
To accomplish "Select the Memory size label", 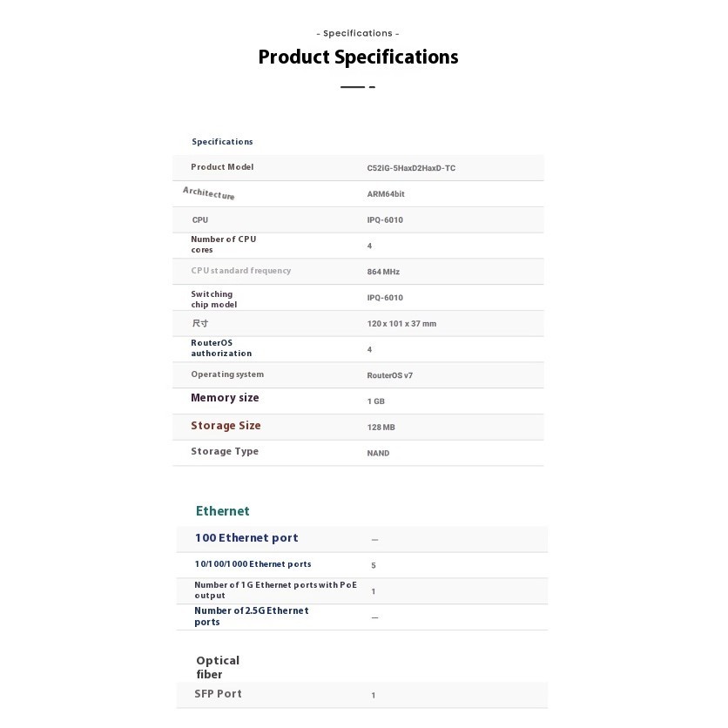I will [225, 398].
